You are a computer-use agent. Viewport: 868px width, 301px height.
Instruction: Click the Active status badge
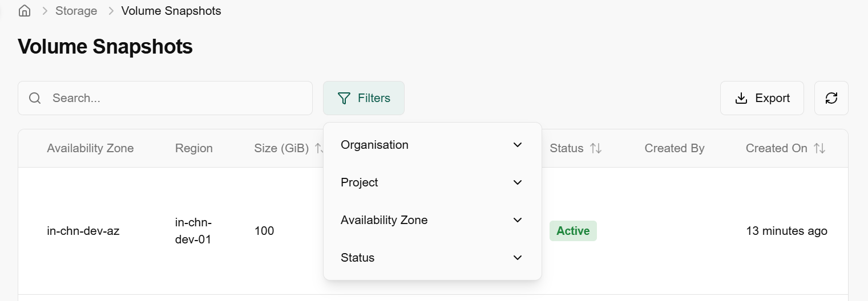573,231
